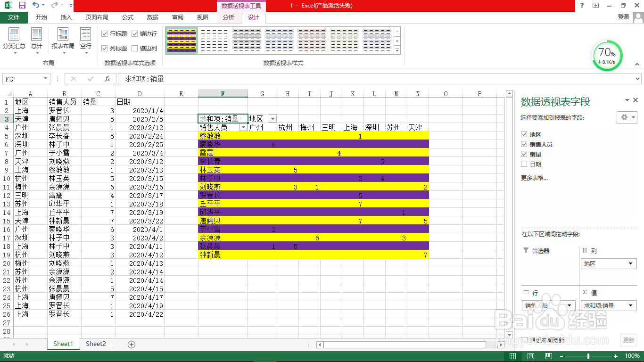Select row 3 header

tap(7, 119)
